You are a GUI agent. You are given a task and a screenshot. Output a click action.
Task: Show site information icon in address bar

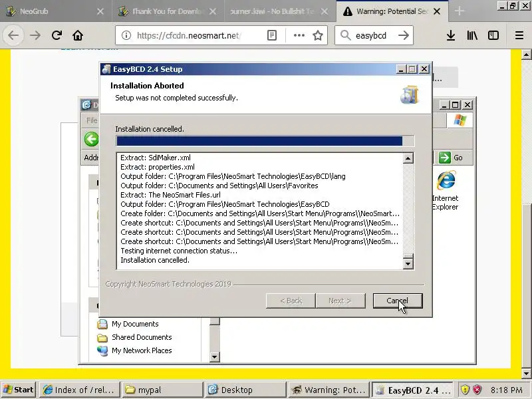coord(126,35)
